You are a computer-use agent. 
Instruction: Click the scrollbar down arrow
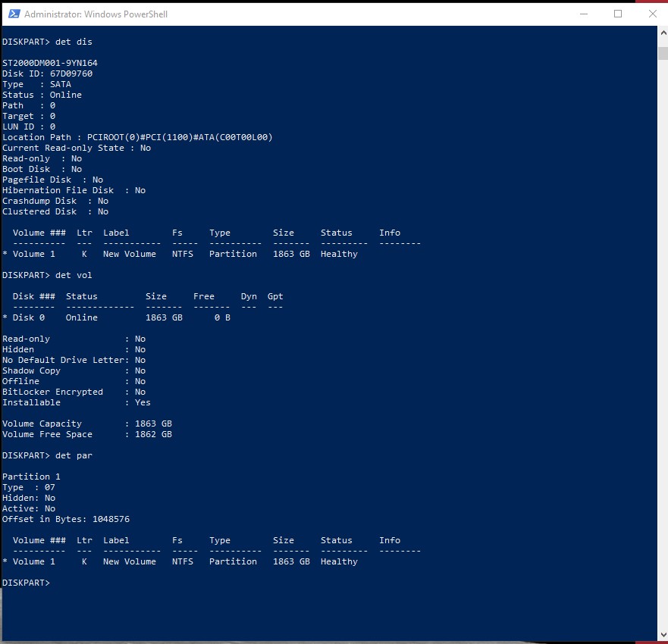pyautogui.click(x=661, y=635)
